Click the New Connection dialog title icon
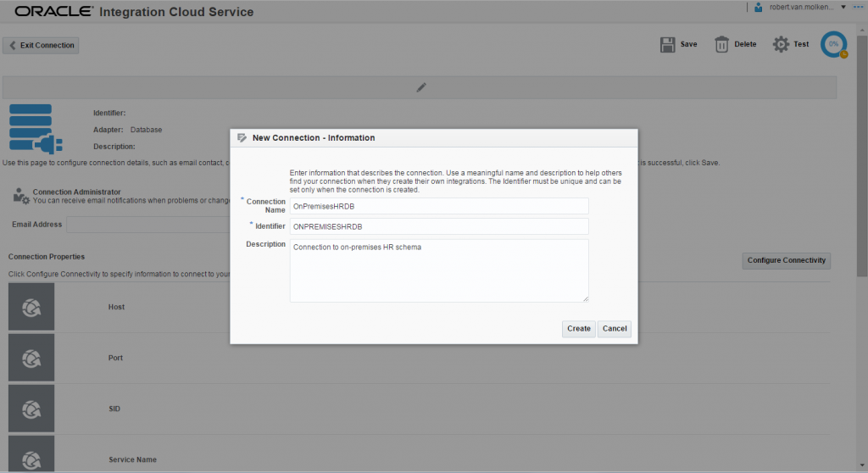868x473 pixels. point(242,137)
